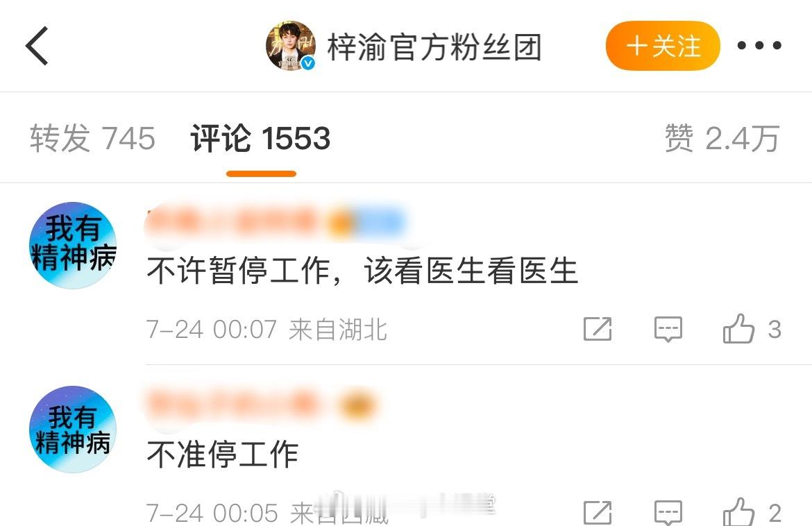The width and height of the screenshot is (812, 526).
Task: Repost the 00:07 comment via share icon
Action: 598,329
